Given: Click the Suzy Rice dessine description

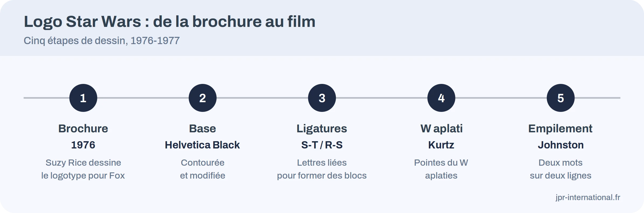Looking at the screenshot, I should (x=83, y=169).
